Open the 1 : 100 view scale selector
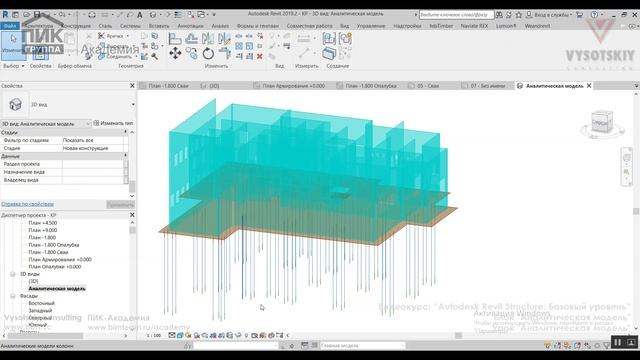Screen dimensions: 640x360 point(154,336)
